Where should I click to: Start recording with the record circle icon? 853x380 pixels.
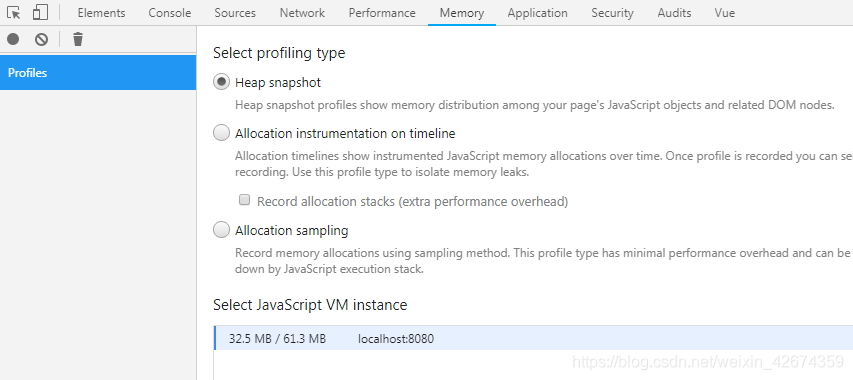[x=13, y=39]
